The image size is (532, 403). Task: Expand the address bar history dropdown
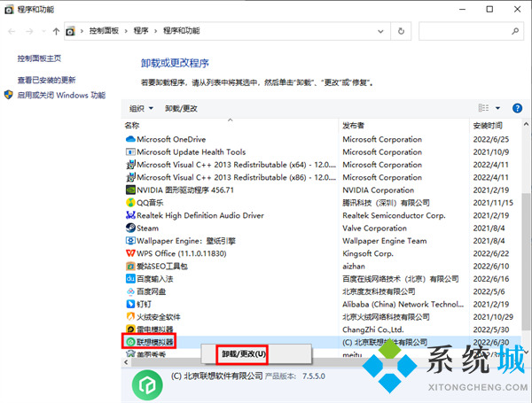click(380, 31)
